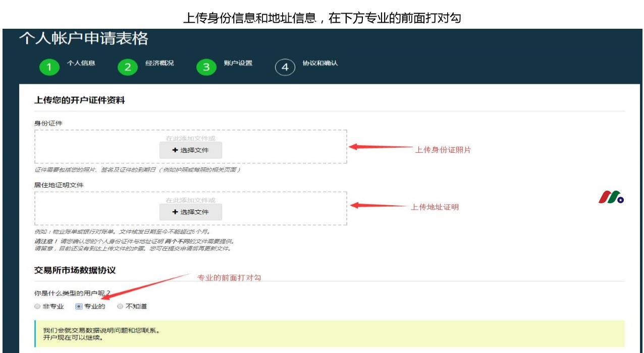Image resolution: width=644 pixels, height=353 pixels.
Task: Click the 居住地证明文件 file drop area
Action: (x=191, y=208)
